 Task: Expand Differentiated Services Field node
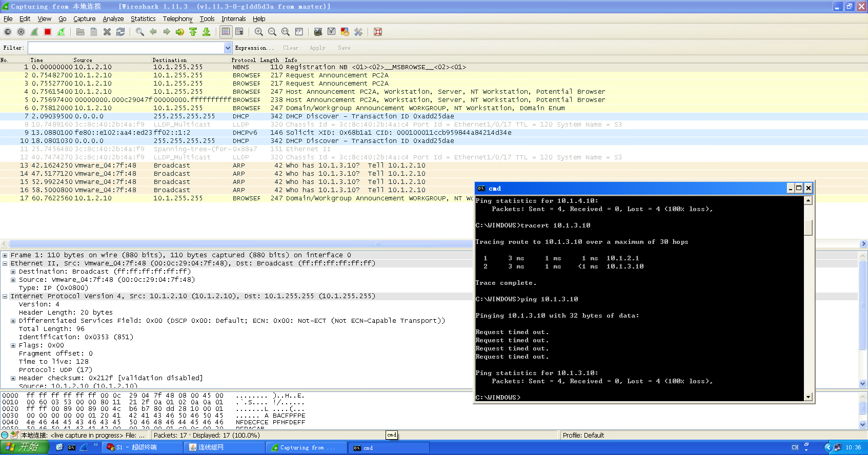coord(13,321)
